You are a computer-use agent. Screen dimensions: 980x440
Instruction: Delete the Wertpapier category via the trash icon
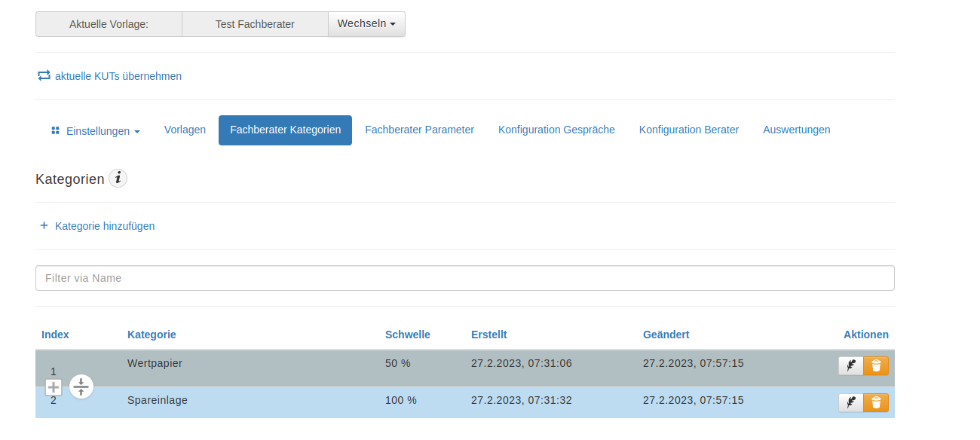click(x=876, y=365)
